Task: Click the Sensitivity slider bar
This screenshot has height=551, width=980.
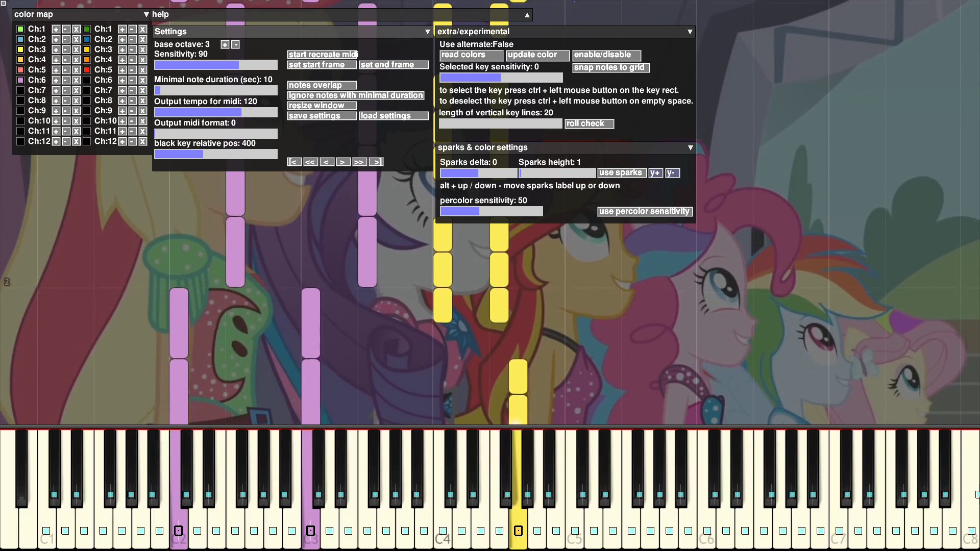Action: point(216,65)
